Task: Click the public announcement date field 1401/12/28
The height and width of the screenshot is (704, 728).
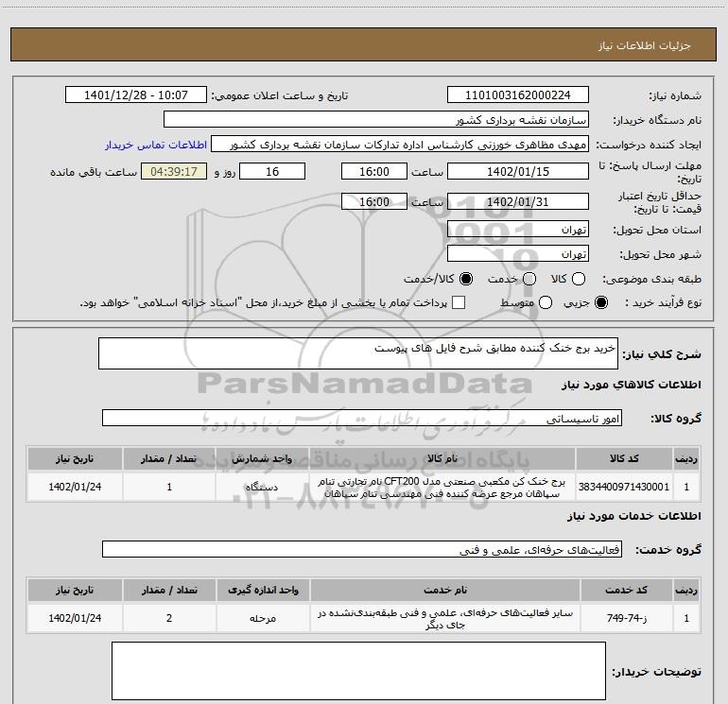Action: click(x=136, y=94)
